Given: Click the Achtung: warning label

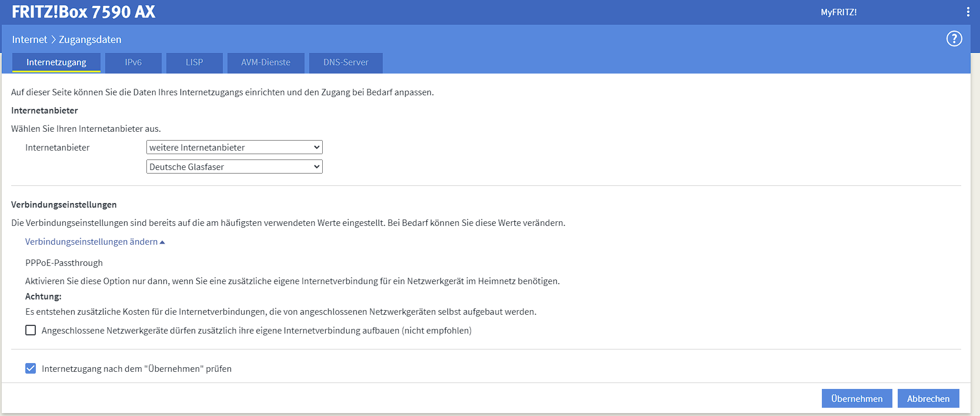Looking at the screenshot, I should (x=44, y=296).
